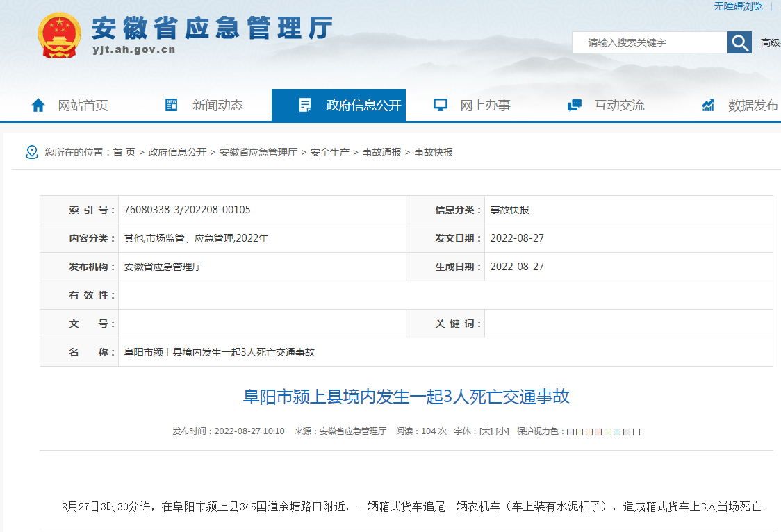781x532 pixels.
Task: Click the chart icon beside 数据发布
Action: (708, 105)
